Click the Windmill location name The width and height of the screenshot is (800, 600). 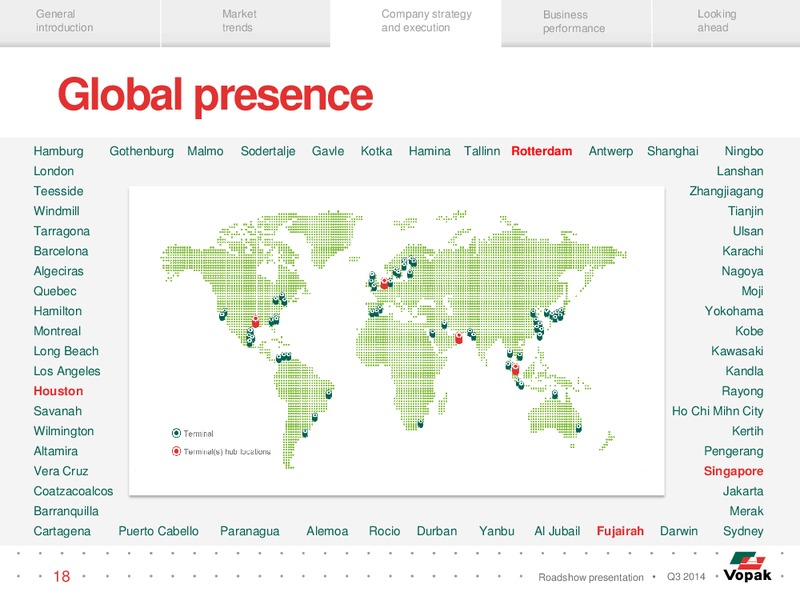point(56,211)
